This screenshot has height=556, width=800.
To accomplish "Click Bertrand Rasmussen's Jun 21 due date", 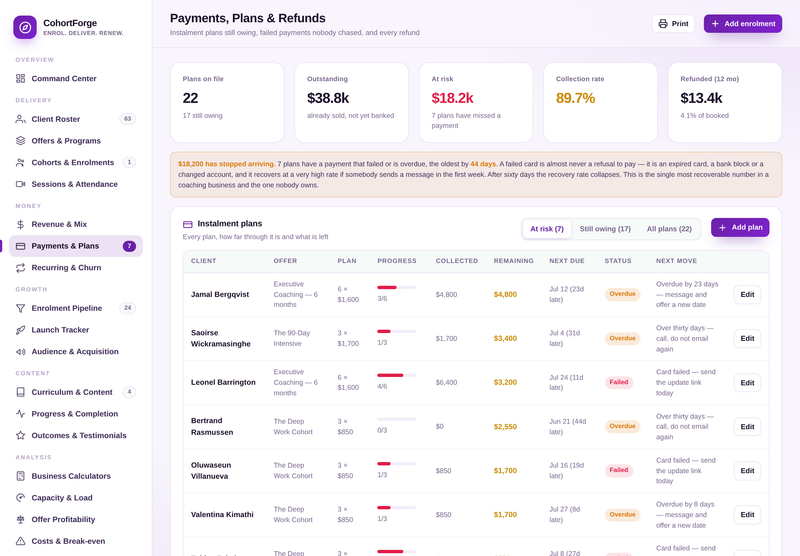I will [568, 426].
